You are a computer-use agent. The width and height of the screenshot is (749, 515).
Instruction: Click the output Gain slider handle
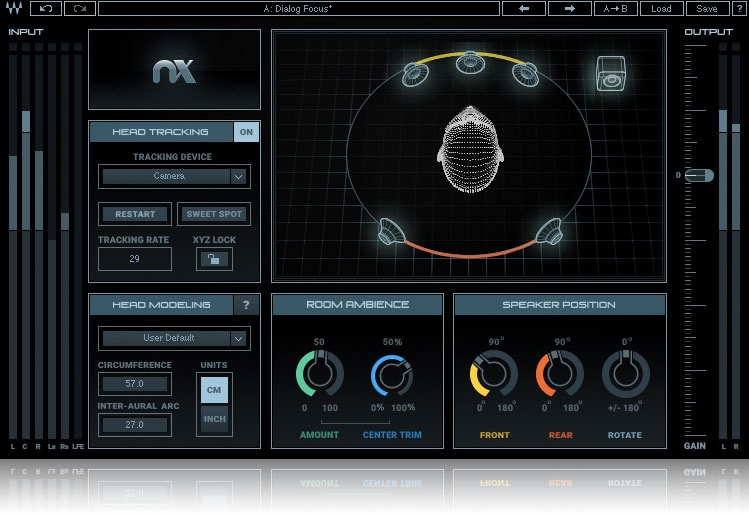[x=699, y=175]
